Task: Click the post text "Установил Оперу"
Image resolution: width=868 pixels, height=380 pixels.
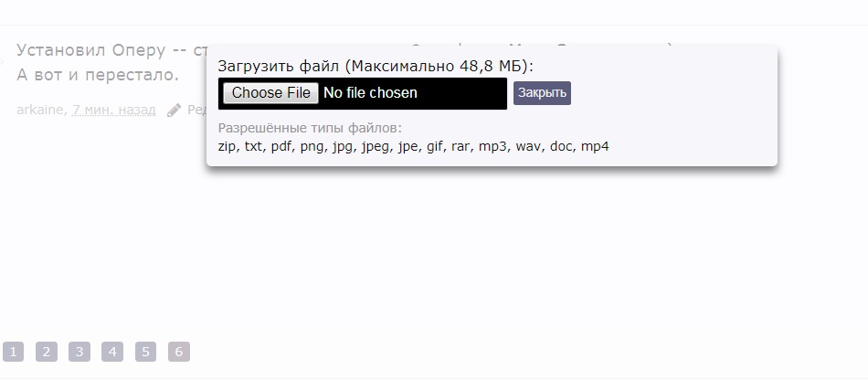Action: pos(91,50)
